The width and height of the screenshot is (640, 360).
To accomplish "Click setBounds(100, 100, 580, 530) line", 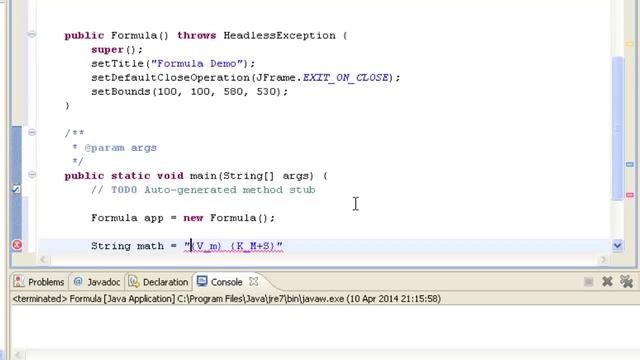I will pyautogui.click(x=189, y=91).
